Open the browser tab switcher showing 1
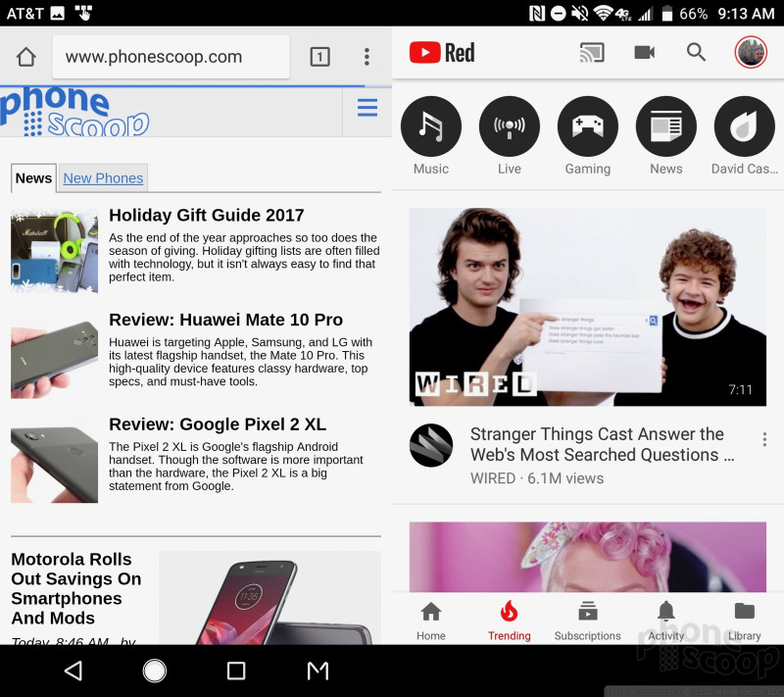Image resolution: width=784 pixels, height=697 pixels. (x=320, y=57)
